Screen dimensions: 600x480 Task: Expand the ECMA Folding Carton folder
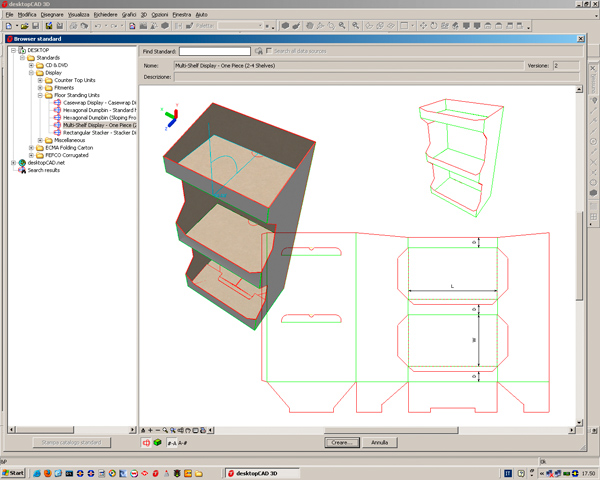(31, 147)
